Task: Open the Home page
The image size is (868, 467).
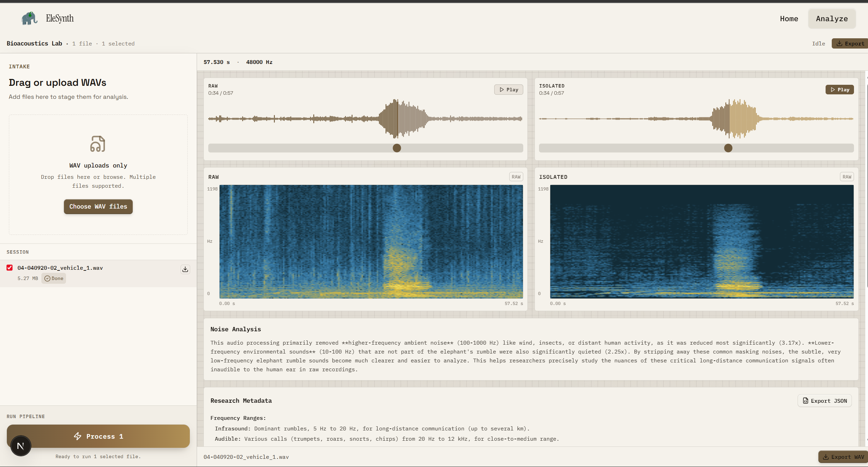Action: tap(789, 19)
